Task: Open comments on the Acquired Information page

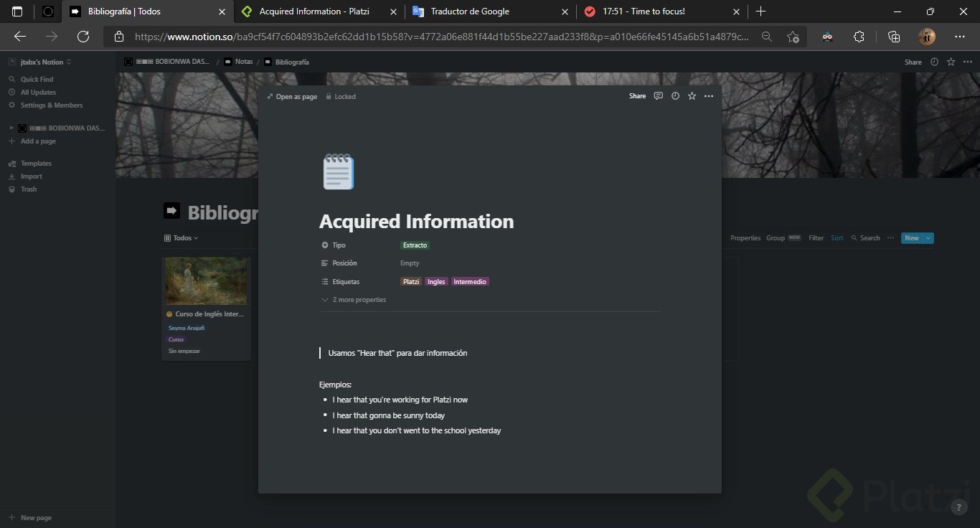Action: coord(658,95)
